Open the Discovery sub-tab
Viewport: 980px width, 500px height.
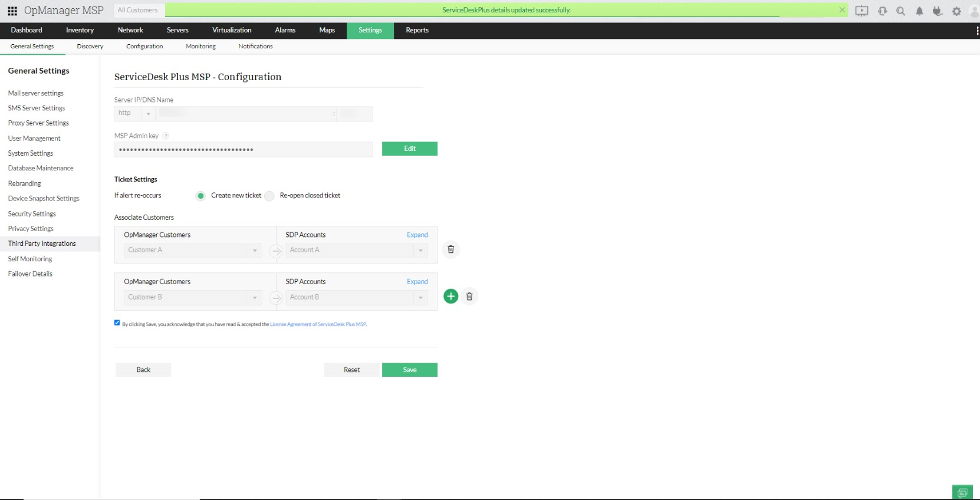[90, 47]
